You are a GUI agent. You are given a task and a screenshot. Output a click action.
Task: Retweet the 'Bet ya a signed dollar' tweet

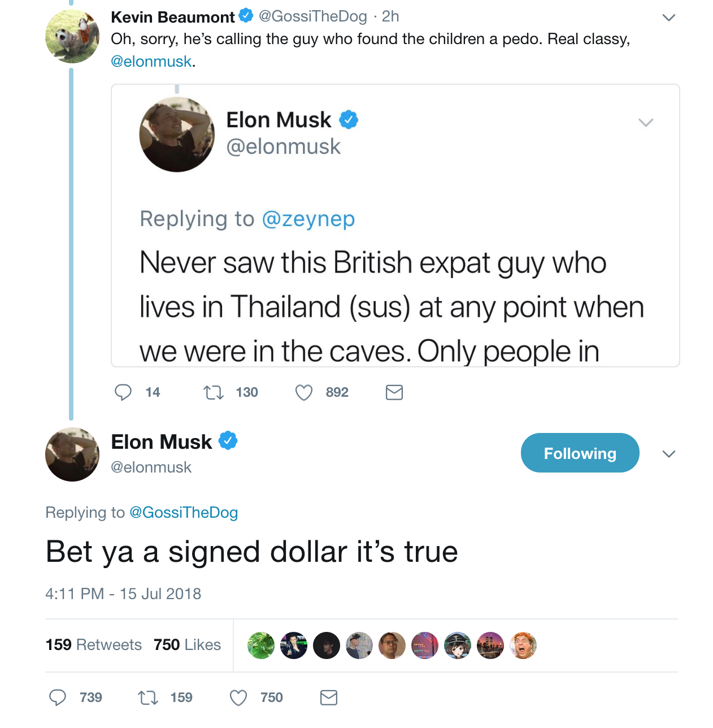[148, 697]
